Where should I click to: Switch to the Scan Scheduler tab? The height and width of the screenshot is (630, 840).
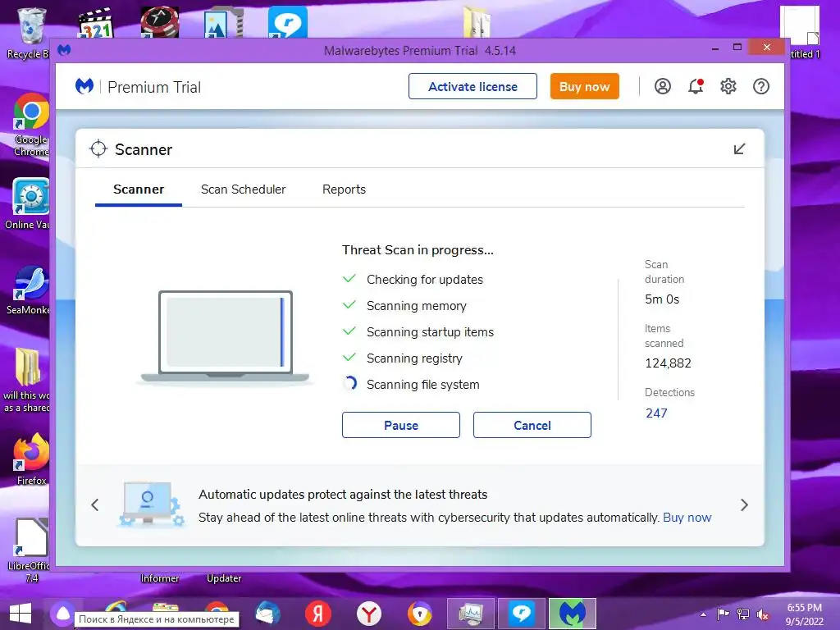(243, 189)
